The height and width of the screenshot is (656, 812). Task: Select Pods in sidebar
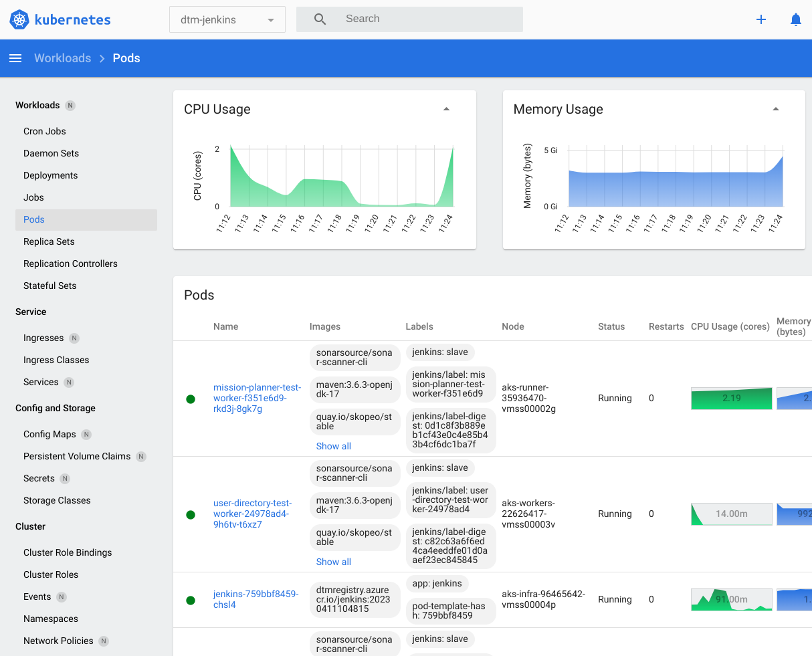[86, 219]
